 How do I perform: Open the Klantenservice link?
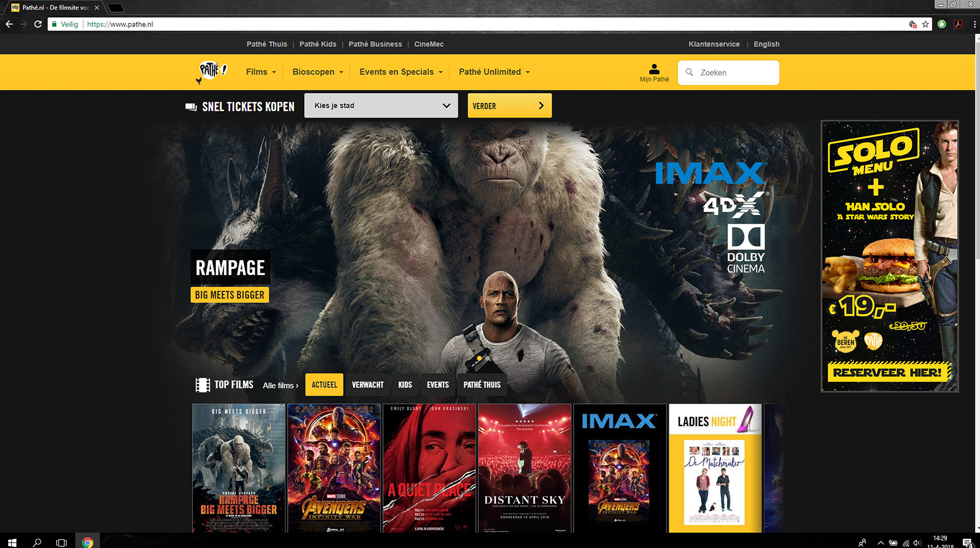[714, 44]
